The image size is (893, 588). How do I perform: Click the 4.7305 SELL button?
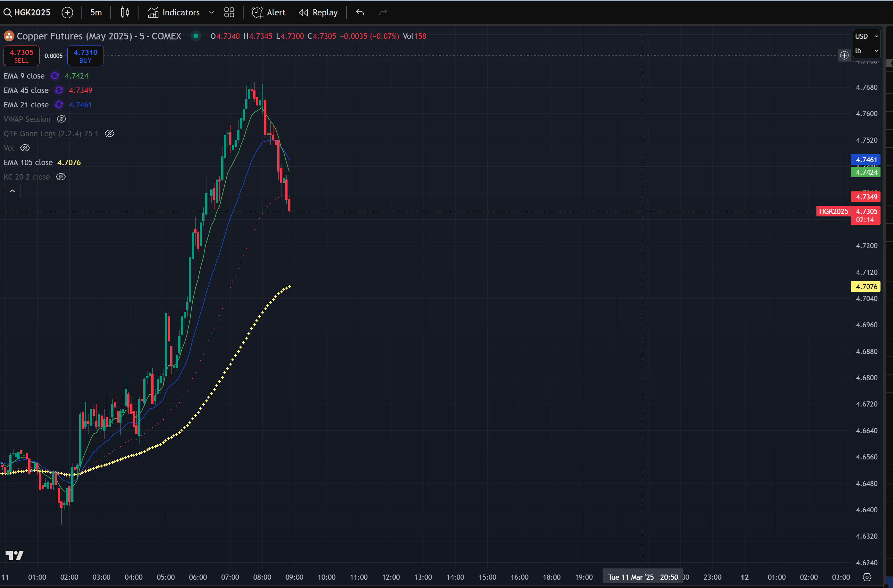click(x=21, y=55)
